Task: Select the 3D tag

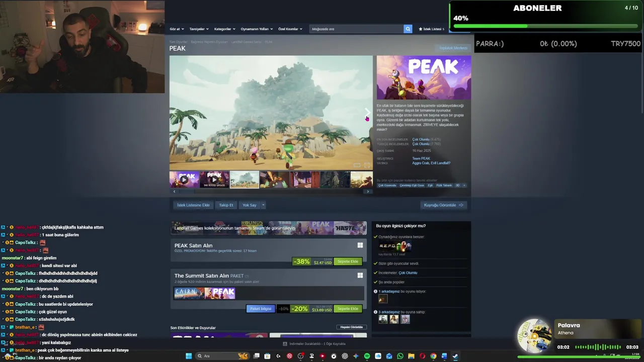Action: [x=457, y=185]
